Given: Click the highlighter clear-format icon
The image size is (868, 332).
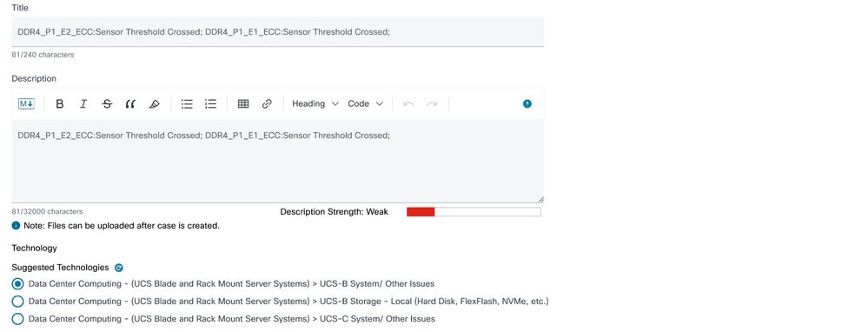Looking at the screenshot, I should [x=155, y=103].
